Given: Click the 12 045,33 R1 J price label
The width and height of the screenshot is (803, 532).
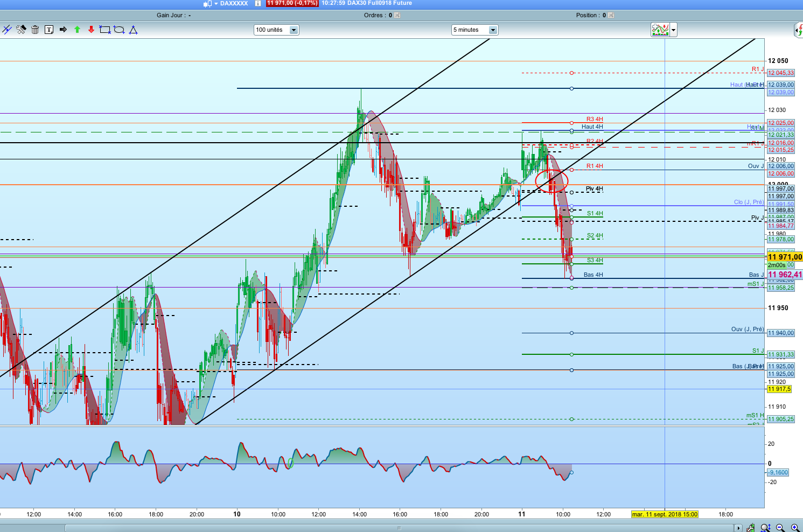Looking at the screenshot, I should pos(781,73).
